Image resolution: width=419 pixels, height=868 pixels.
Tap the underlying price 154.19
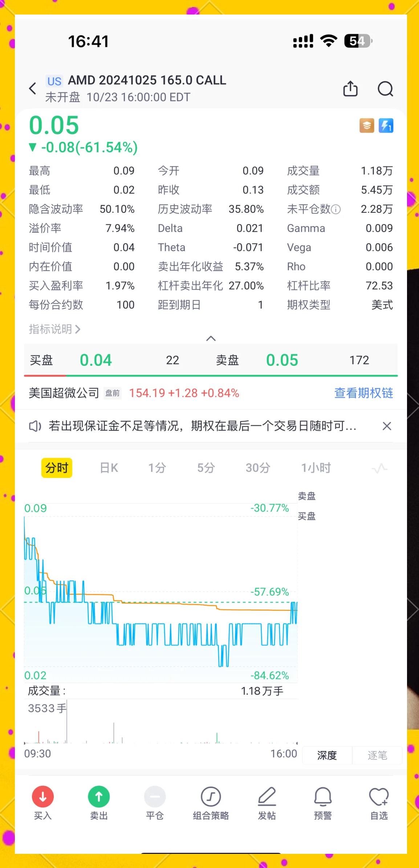[147, 393]
